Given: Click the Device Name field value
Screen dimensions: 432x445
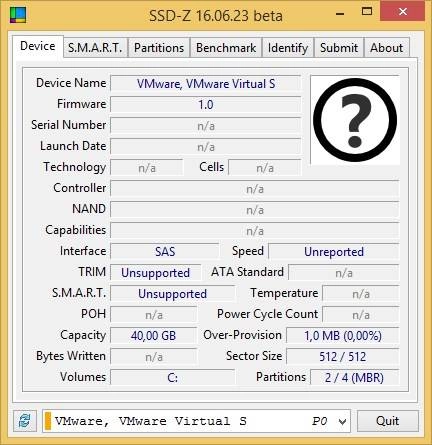Looking at the screenshot, I should coord(206,84).
